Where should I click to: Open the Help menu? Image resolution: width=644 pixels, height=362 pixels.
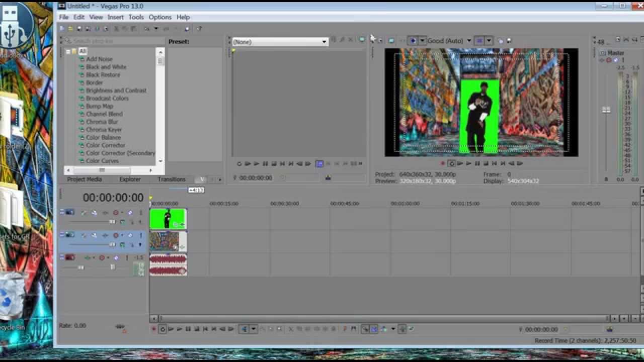(x=183, y=17)
